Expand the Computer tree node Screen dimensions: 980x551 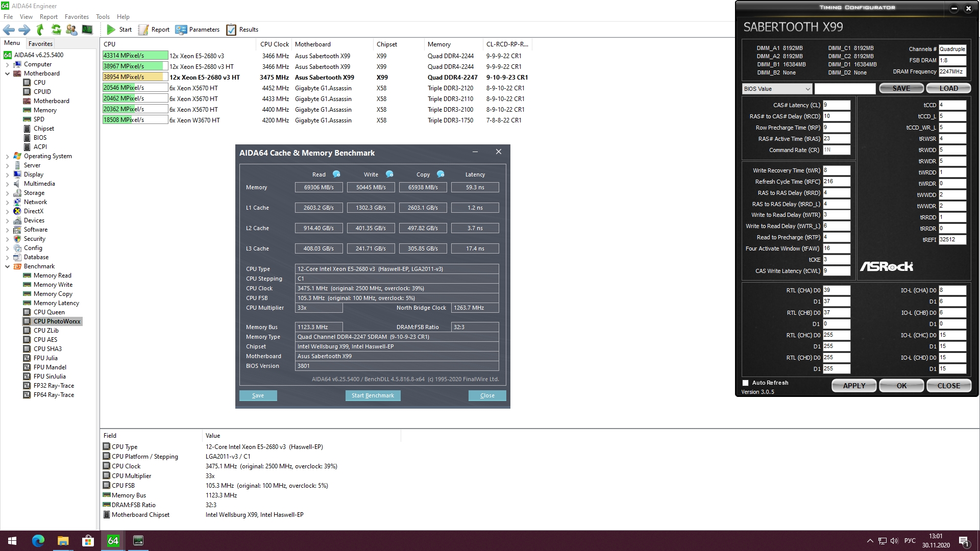click(x=8, y=64)
